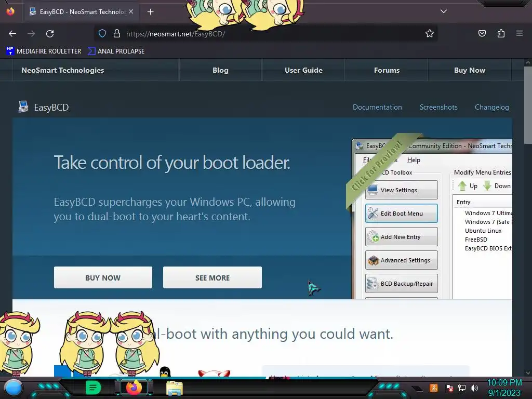Open the Firefox extensions icon
Viewport: 532px width, 399px height.
501,33
